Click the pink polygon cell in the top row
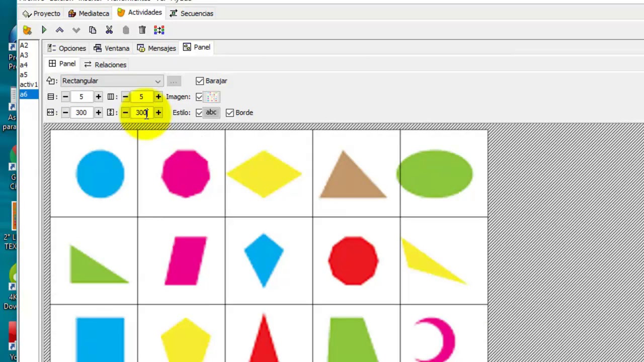The width and height of the screenshot is (644, 362). tap(182, 173)
